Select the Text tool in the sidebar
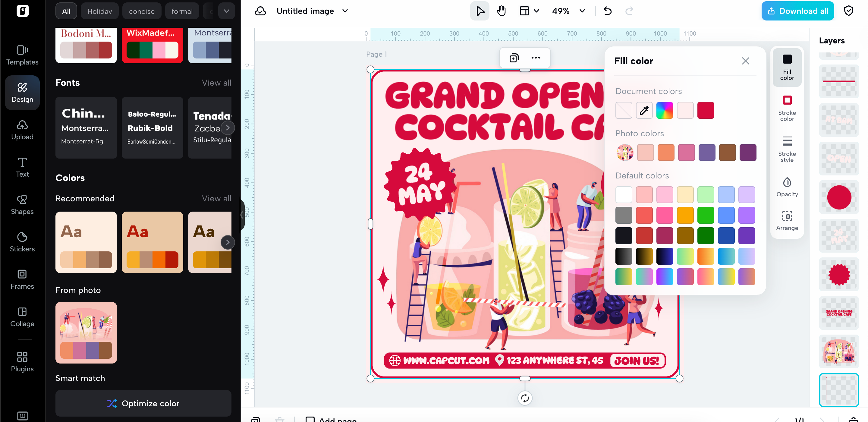Screen dimensions: 868x422 [x=22, y=168]
